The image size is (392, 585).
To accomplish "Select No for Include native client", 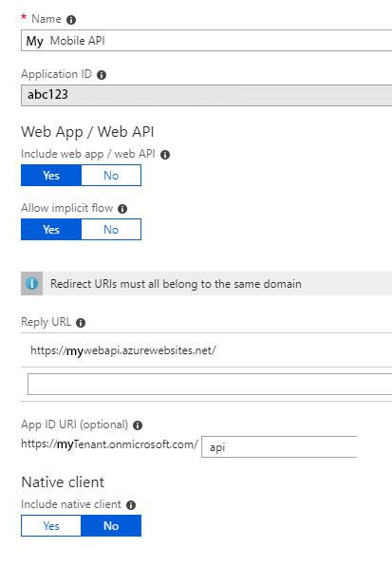I will click(111, 526).
